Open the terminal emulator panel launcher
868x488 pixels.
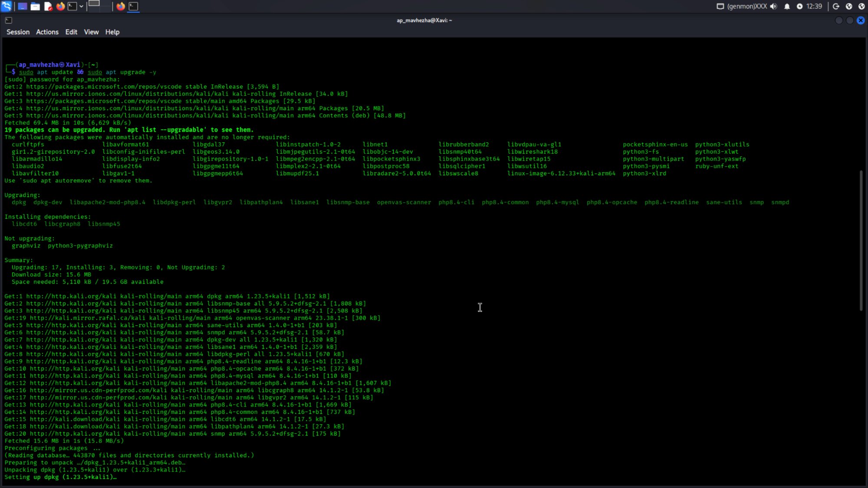(x=72, y=6)
